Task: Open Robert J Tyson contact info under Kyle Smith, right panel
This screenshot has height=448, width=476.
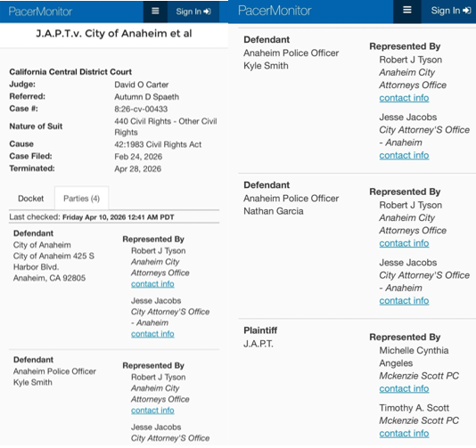Action: click(x=404, y=98)
